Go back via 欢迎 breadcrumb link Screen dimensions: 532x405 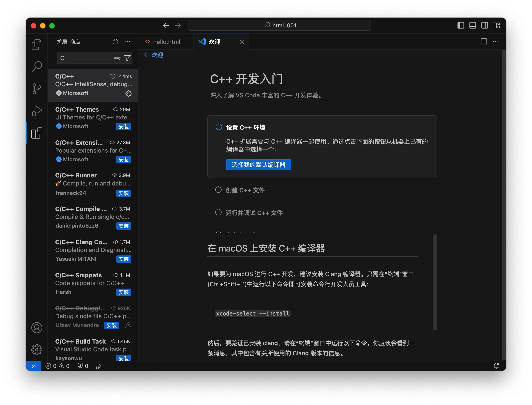[154, 55]
